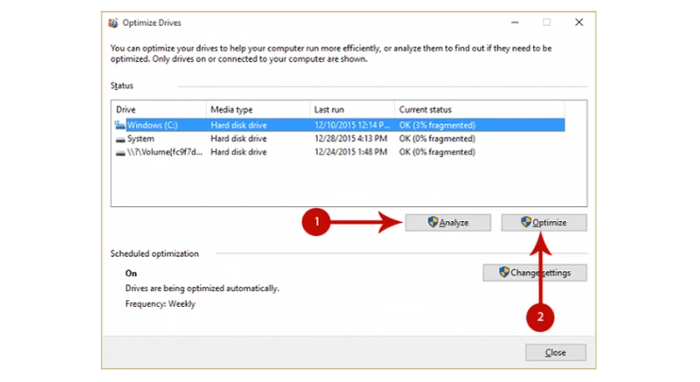Select the System drive row

[339, 138]
